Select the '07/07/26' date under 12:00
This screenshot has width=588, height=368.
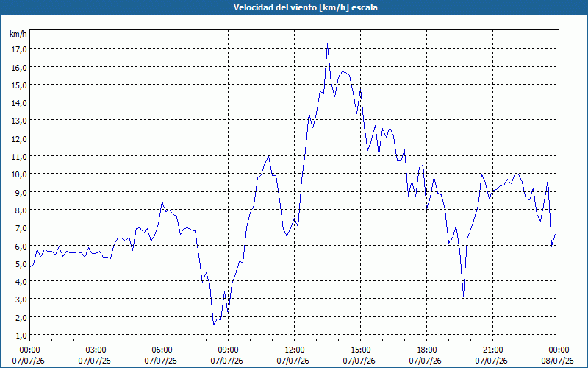293,361
